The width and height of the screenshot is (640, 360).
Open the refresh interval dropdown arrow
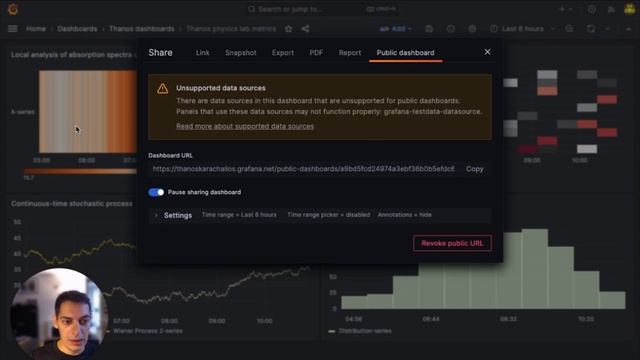[x=607, y=29]
